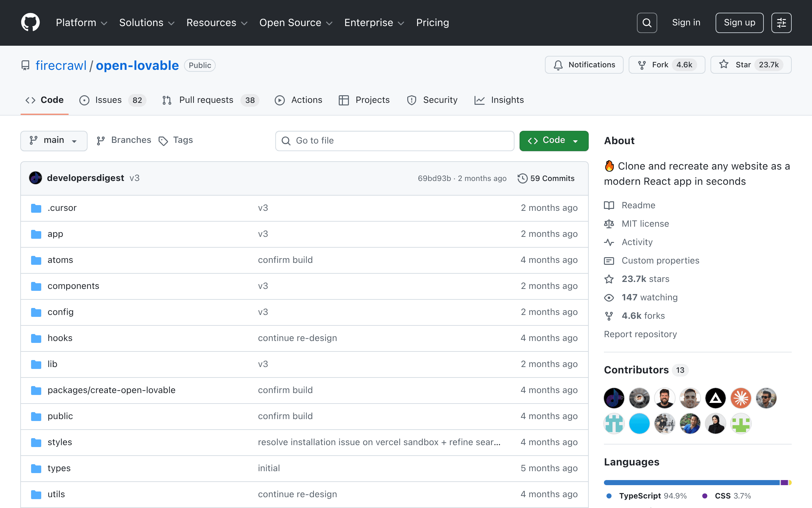Open the open-lovable repository name link
The image size is (812, 508).
[x=137, y=65]
